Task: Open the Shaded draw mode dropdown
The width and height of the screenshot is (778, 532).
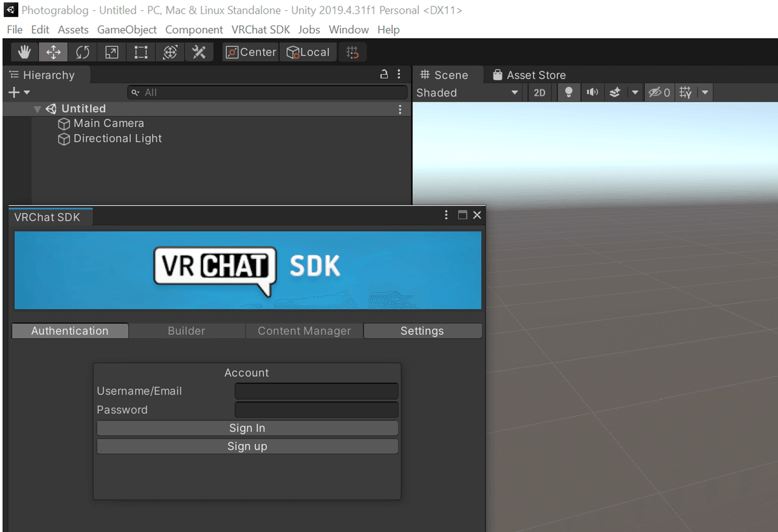Action: [x=467, y=93]
